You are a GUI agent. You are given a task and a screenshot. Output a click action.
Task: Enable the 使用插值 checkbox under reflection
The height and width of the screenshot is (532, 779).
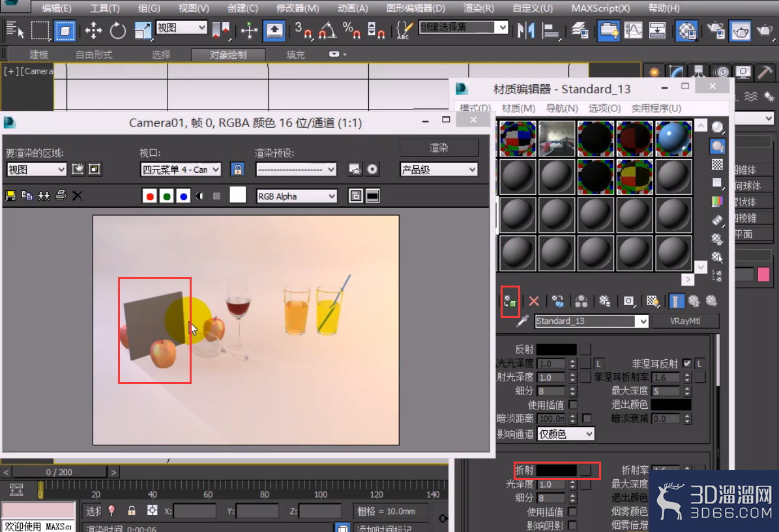click(573, 405)
